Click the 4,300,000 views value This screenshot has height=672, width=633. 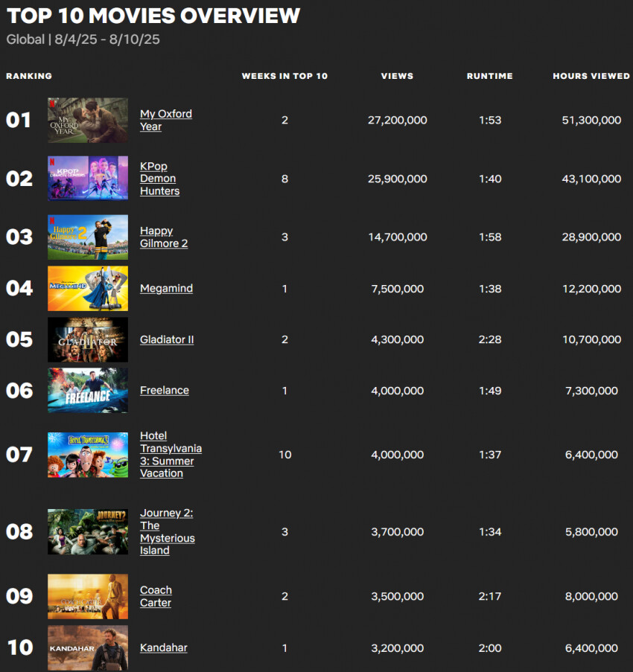tap(397, 339)
